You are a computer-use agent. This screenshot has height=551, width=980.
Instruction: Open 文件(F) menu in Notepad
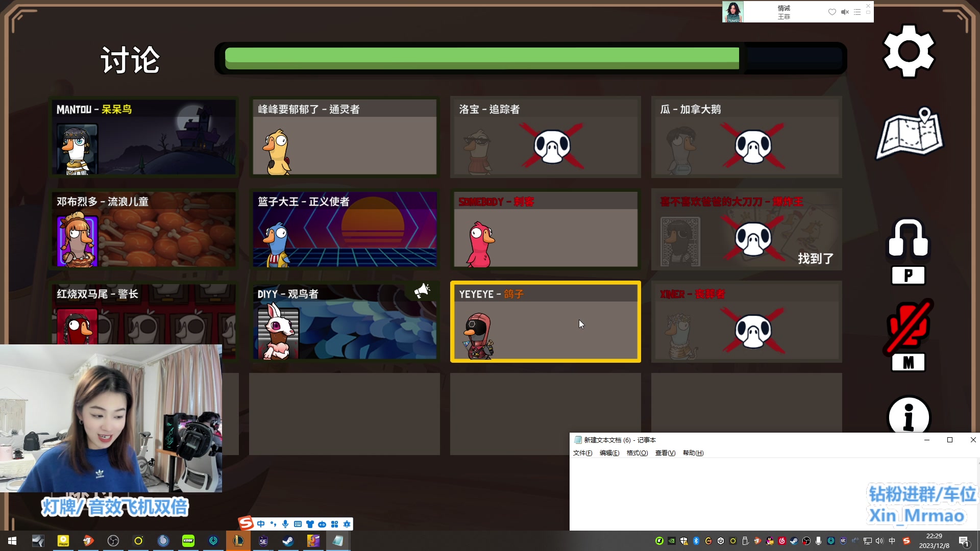[582, 453]
